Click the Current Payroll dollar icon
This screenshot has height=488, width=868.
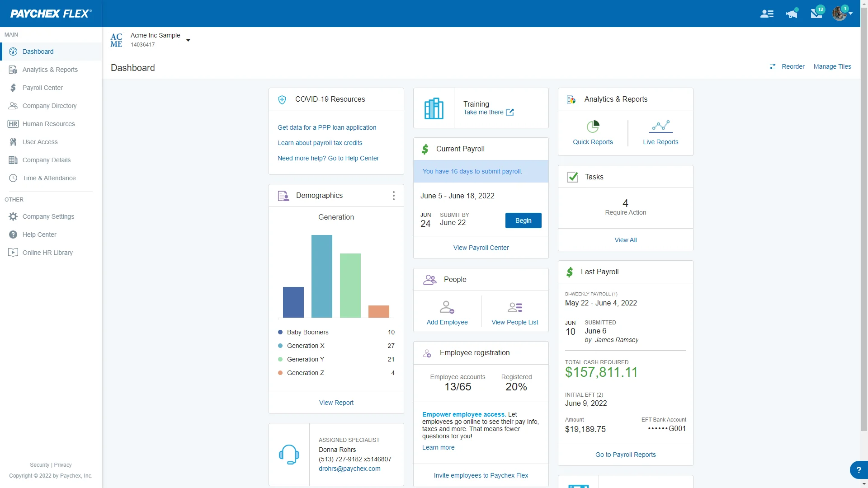click(425, 149)
